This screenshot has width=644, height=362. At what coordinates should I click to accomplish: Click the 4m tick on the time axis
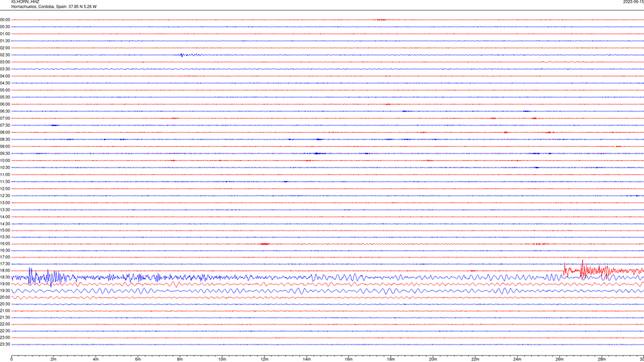click(96, 359)
